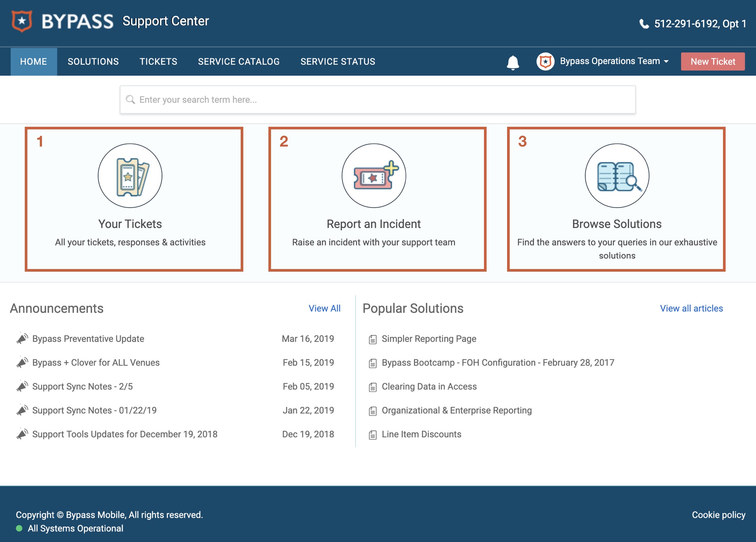This screenshot has height=542, width=756.
Task: Open the Simpler Reporting Page article
Action: click(429, 339)
